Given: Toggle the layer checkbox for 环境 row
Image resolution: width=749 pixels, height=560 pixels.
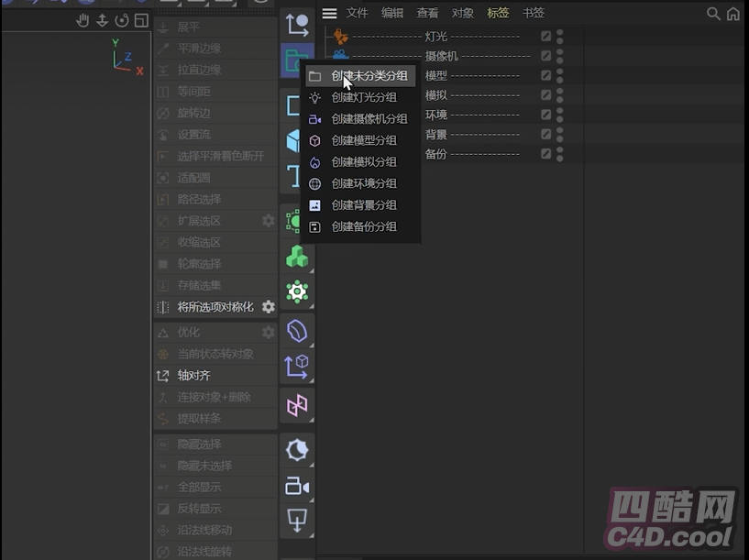Looking at the screenshot, I should pyautogui.click(x=546, y=115).
